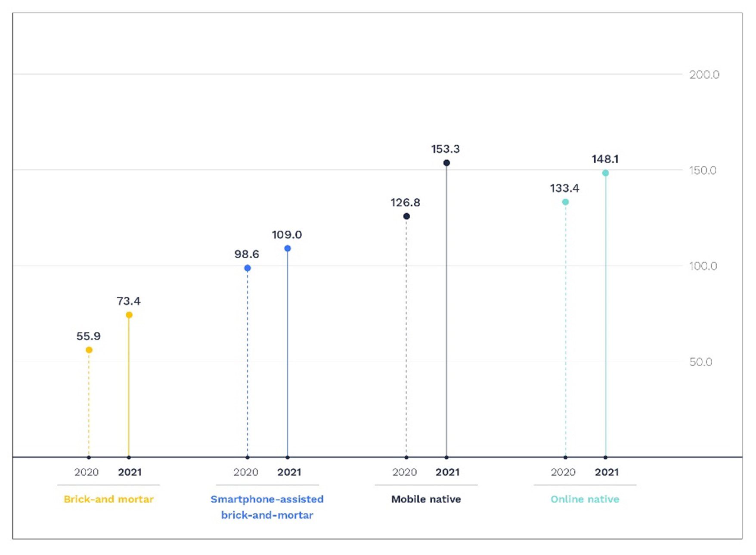
Task: Click the 2020 label under Online native
Action: pyautogui.click(x=563, y=472)
